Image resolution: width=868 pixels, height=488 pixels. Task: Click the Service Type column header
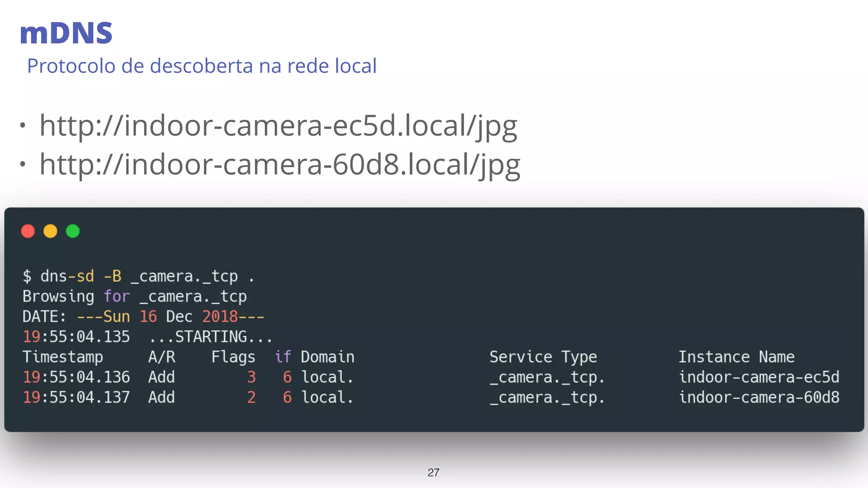[x=543, y=357]
